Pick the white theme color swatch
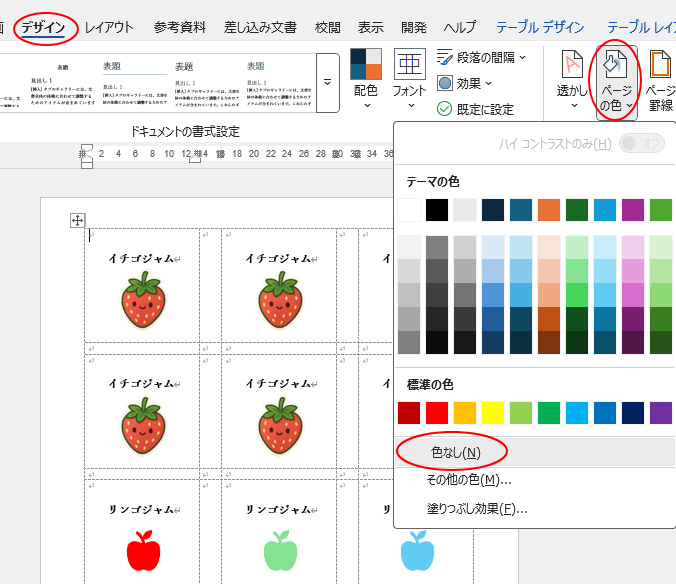The height and width of the screenshot is (584, 676). [409, 210]
